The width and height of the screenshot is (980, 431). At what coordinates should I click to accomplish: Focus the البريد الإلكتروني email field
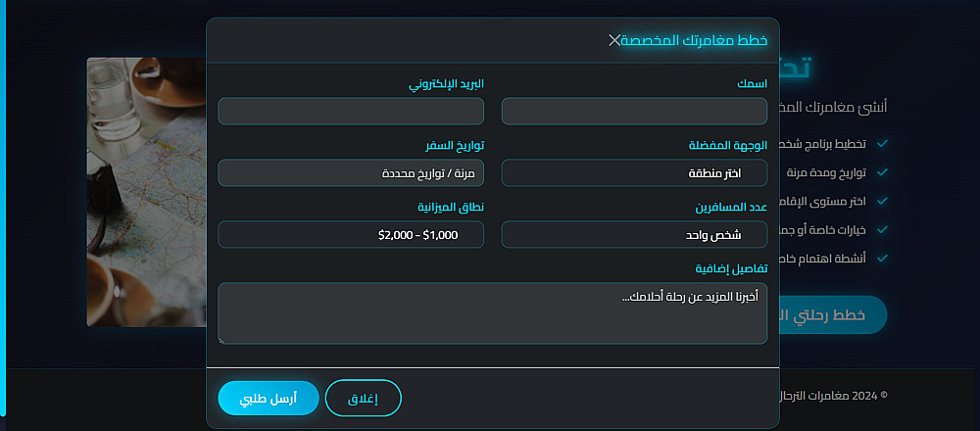click(351, 112)
